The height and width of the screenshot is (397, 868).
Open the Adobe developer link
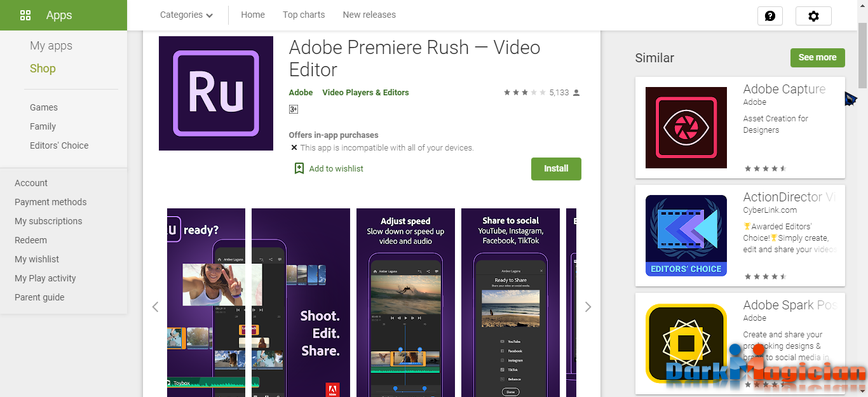pyautogui.click(x=301, y=92)
